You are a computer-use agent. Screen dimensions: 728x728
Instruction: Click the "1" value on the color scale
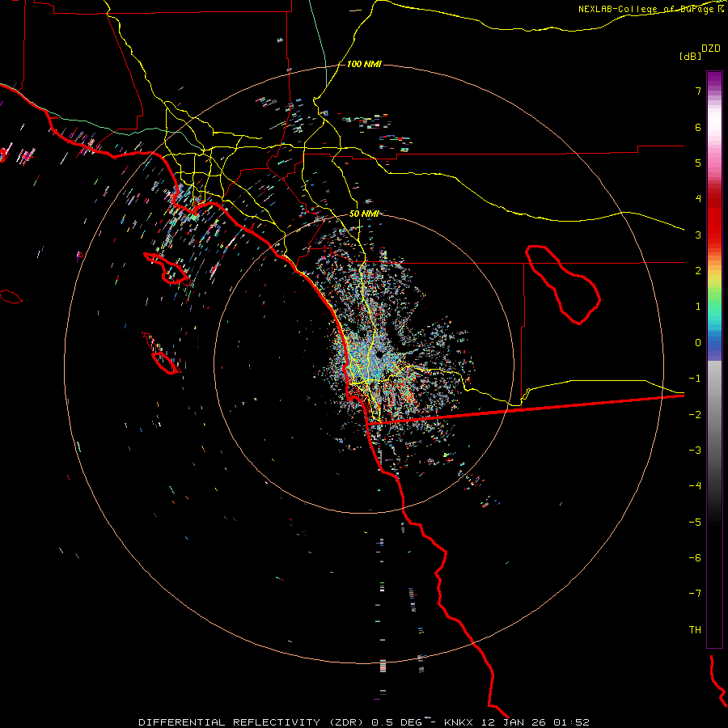[698, 307]
